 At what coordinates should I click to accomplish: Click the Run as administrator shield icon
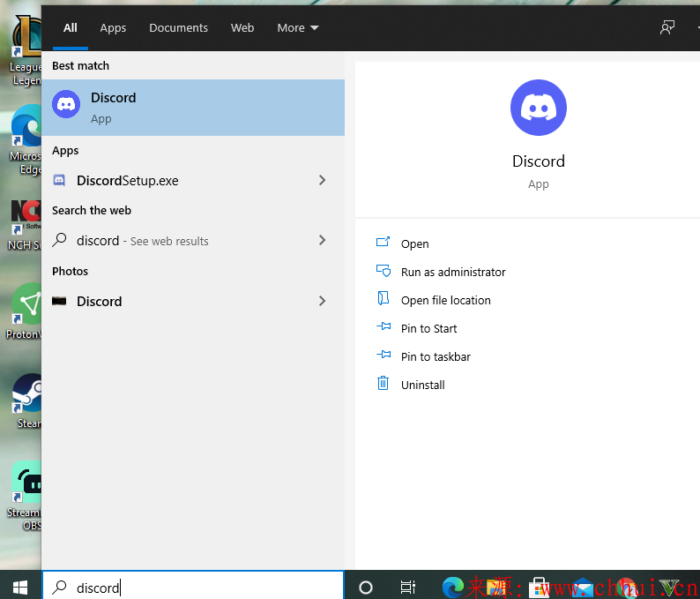pyautogui.click(x=384, y=271)
